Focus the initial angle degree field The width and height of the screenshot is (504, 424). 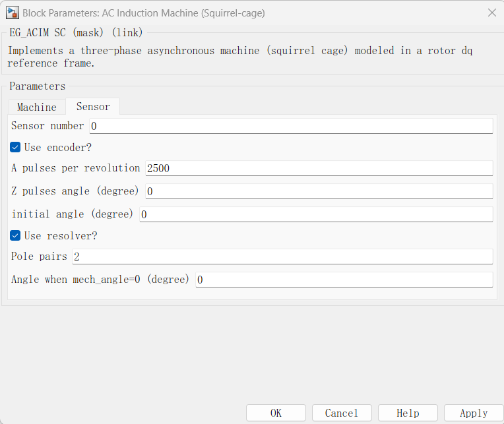(316, 214)
